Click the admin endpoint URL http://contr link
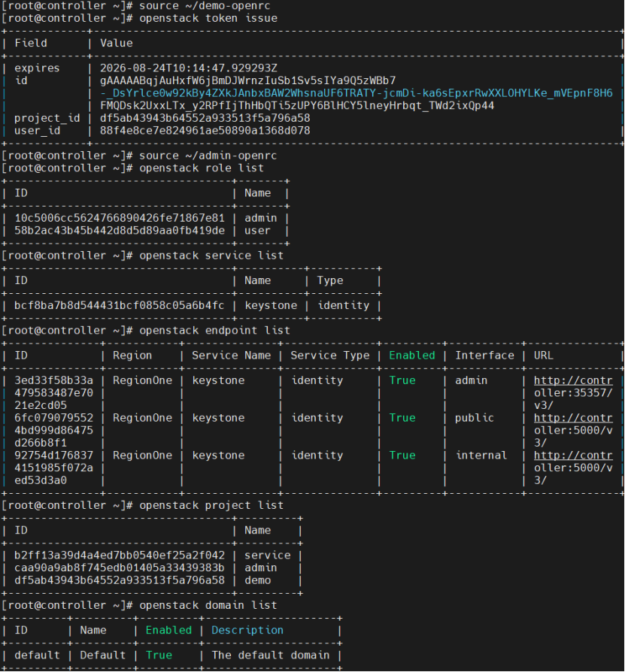Viewport: 625px width, 672px height. point(573,380)
